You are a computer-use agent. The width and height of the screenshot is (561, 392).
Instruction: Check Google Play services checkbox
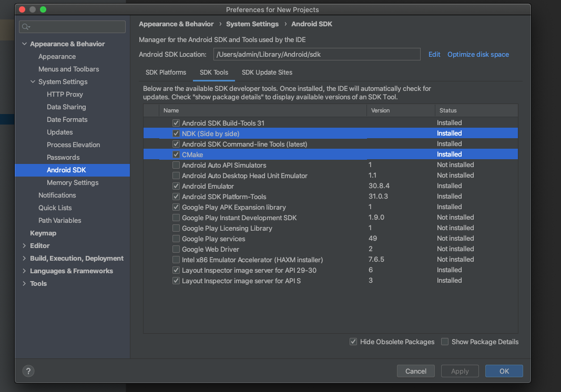(x=176, y=239)
